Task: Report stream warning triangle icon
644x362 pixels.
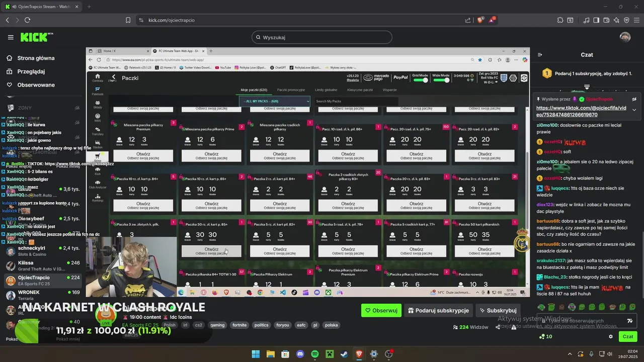Action: tap(514, 327)
